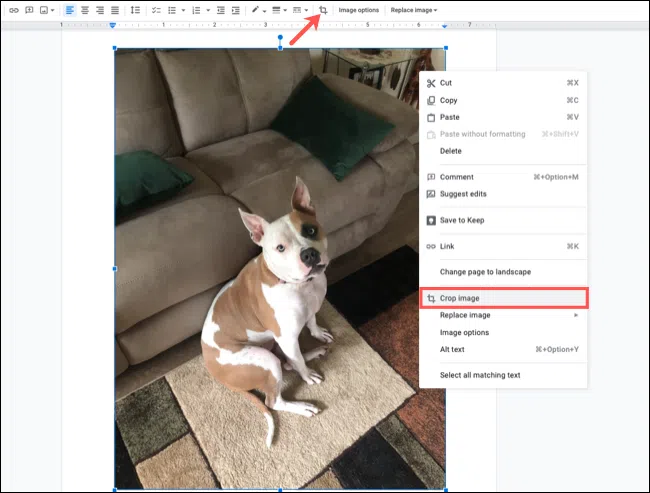Click the rotation handle above the image
The image size is (650, 493).
tap(280, 37)
